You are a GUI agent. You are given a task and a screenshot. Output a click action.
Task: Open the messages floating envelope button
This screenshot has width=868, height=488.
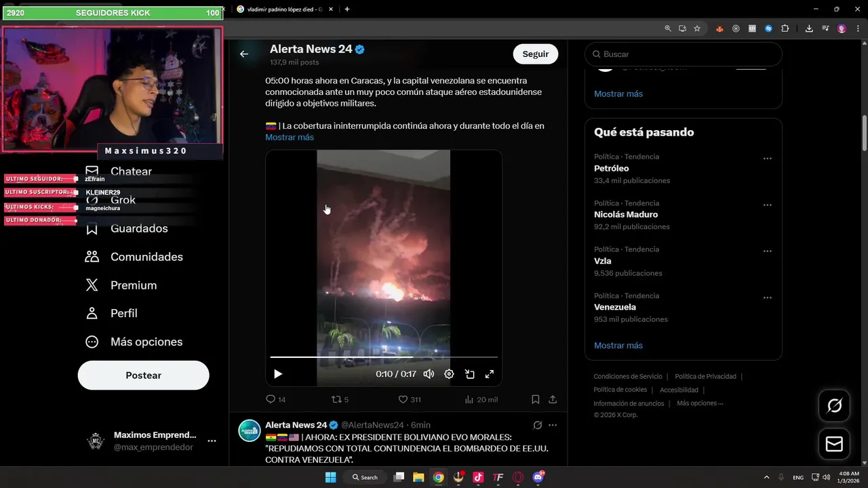(834, 444)
